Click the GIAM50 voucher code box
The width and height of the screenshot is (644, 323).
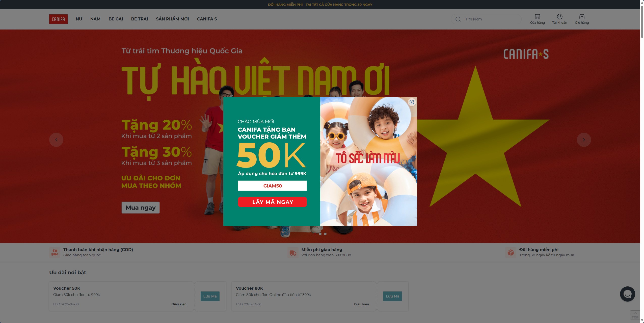coord(272,186)
